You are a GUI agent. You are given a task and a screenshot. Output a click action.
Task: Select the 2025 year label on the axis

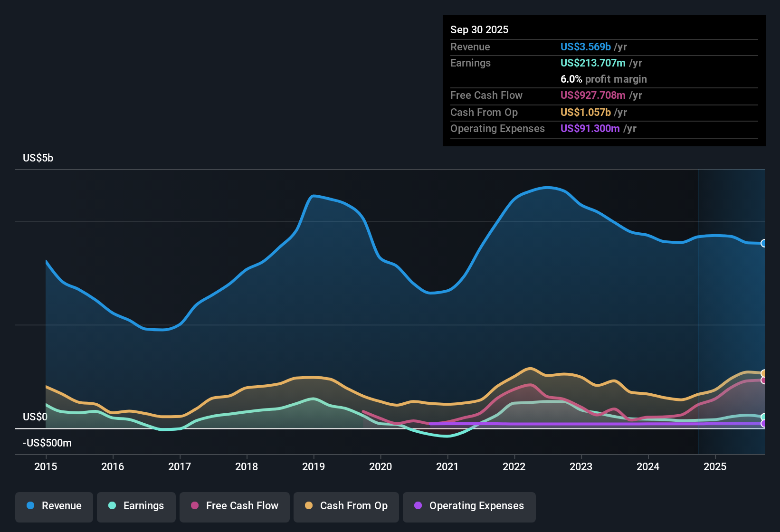tap(715, 467)
